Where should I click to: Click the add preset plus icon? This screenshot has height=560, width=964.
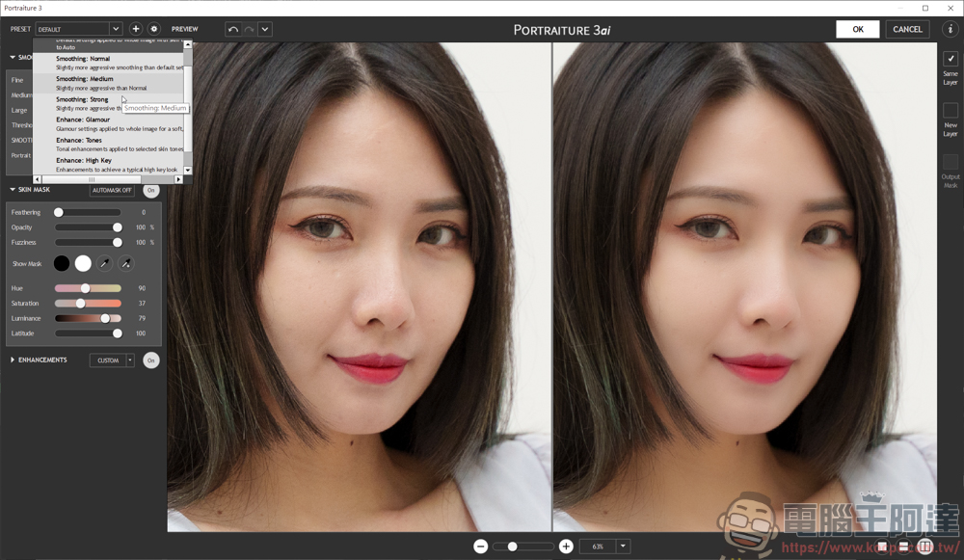pos(136,30)
